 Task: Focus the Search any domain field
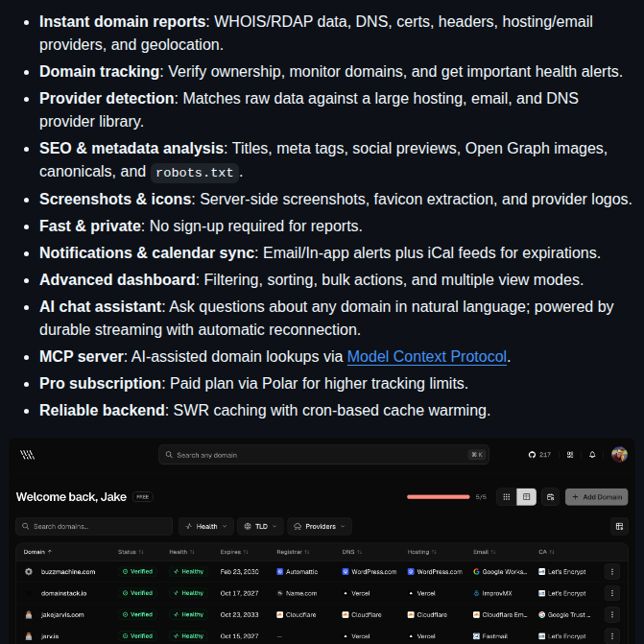[x=323, y=455]
